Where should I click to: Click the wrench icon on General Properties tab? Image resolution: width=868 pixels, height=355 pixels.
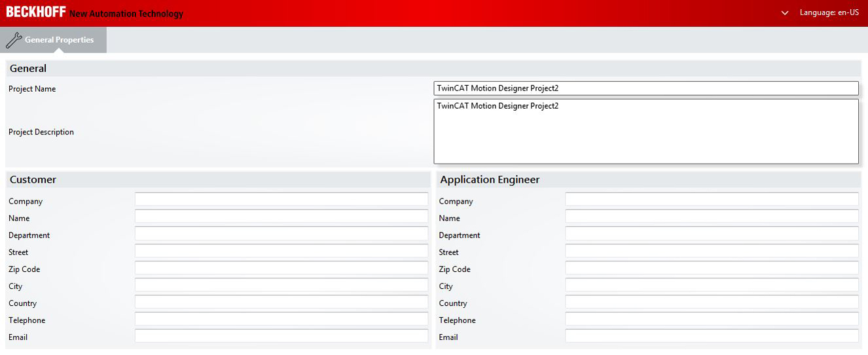(13, 40)
